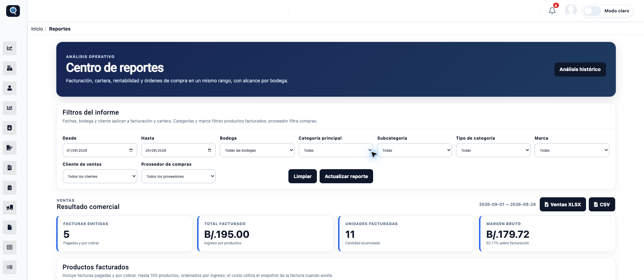This screenshot has height=280, width=644.
Task: Click the Limpiar button
Action: [x=302, y=176]
